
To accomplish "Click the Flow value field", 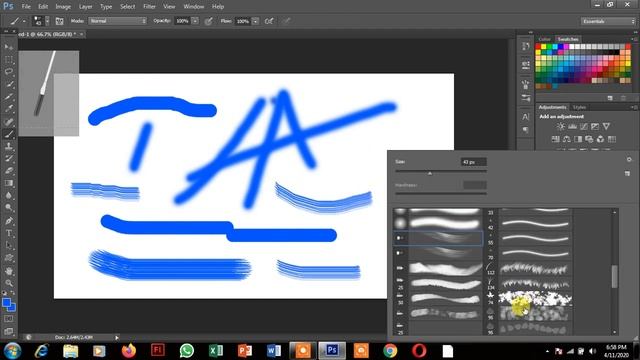I will (x=242, y=21).
